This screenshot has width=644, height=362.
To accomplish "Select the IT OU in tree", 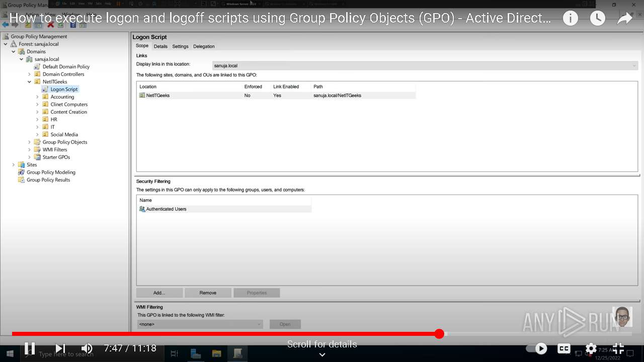I will [52, 127].
